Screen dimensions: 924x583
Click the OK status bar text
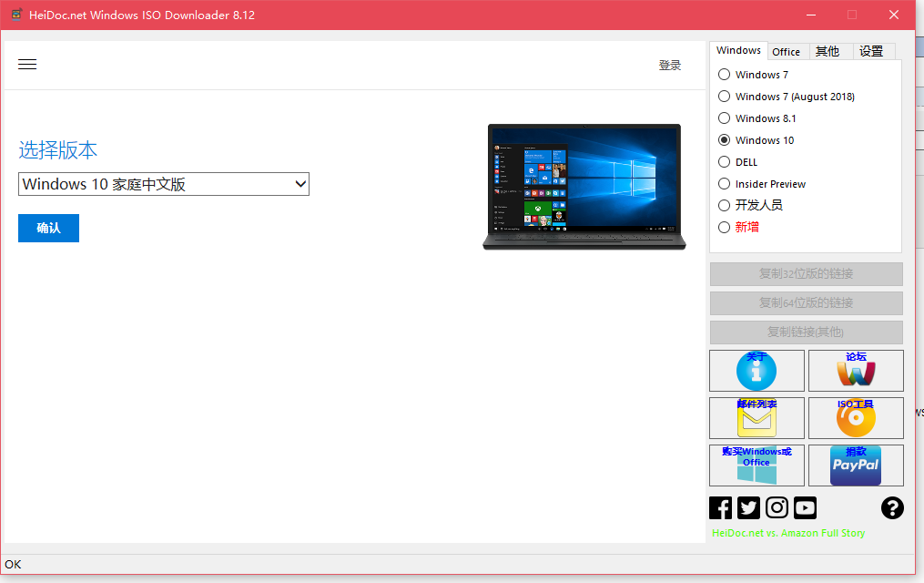click(x=13, y=565)
